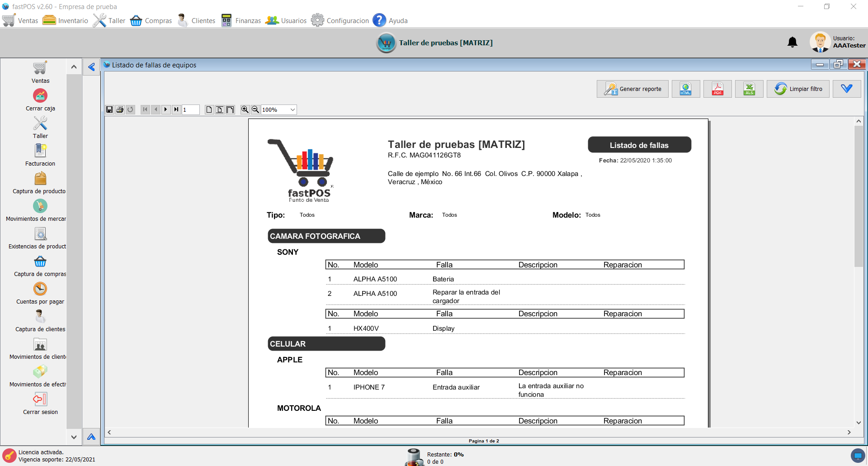This screenshot has width=868, height=466.
Task: Click the report's vertical scrollbar thumb
Action: coord(859,197)
